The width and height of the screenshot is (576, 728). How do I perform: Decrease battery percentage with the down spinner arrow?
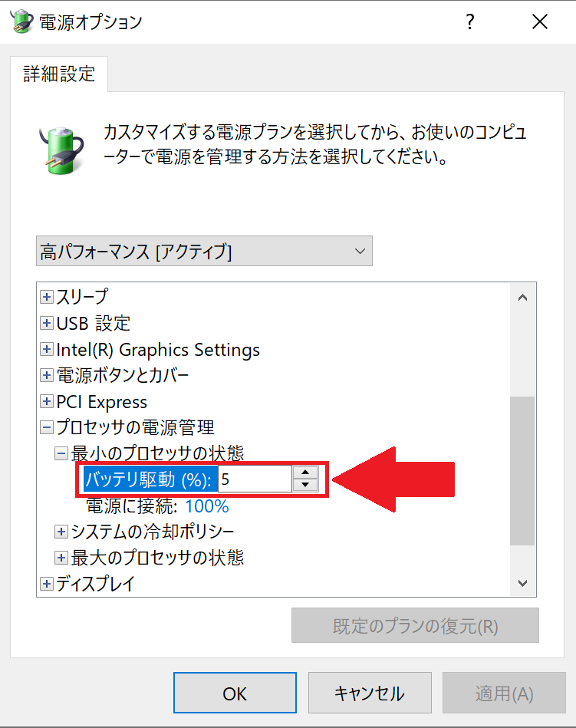pyautogui.click(x=305, y=485)
